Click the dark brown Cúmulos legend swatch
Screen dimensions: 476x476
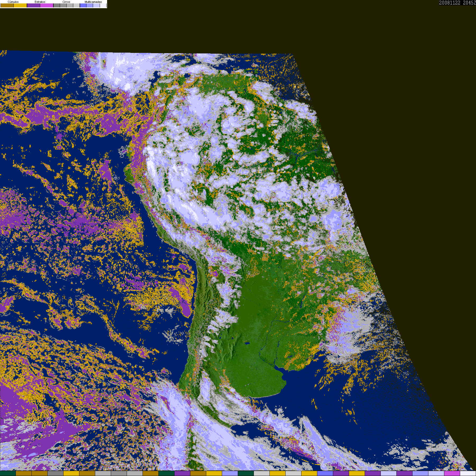(x=7, y=5)
